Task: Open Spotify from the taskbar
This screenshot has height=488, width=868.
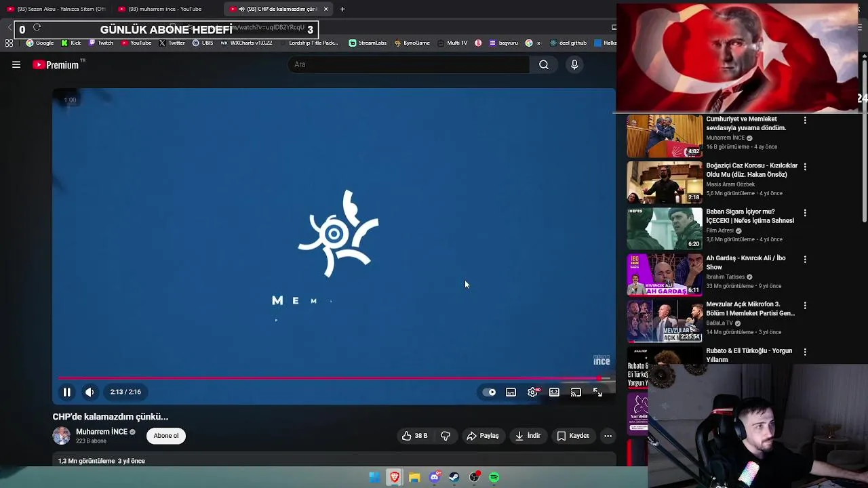Action: tap(494, 477)
